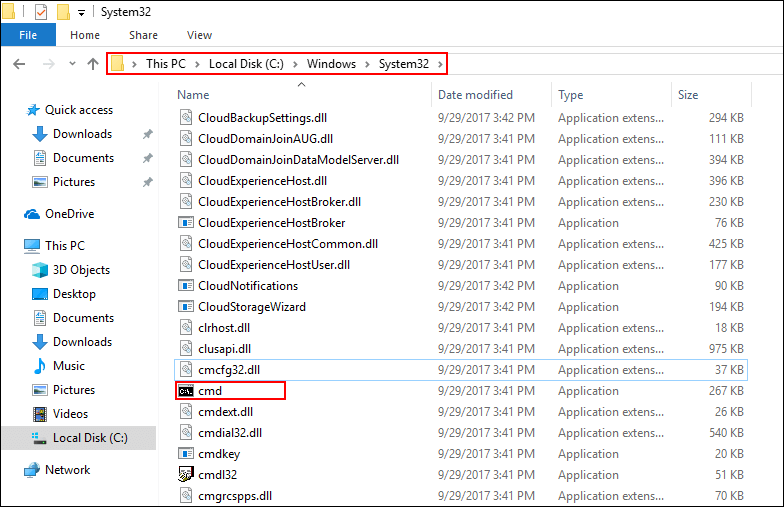Screen dimensions: 784x507
Task: Switch to the Home ribbon tab
Action: pos(84,35)
